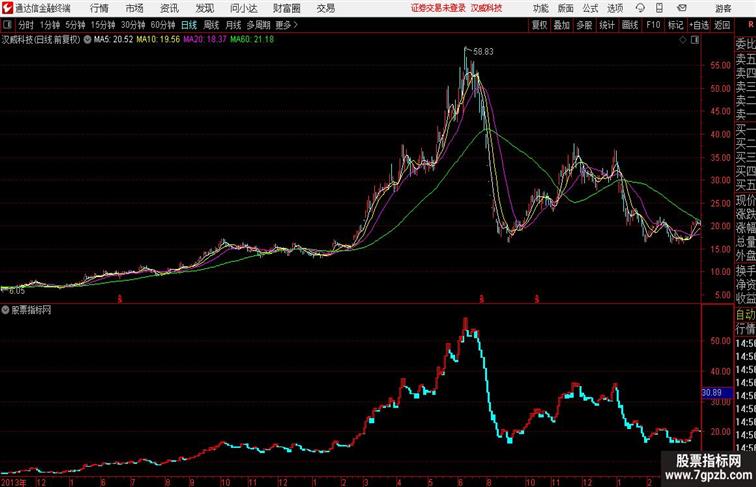Open the messages envelope icon

[682, 8]
